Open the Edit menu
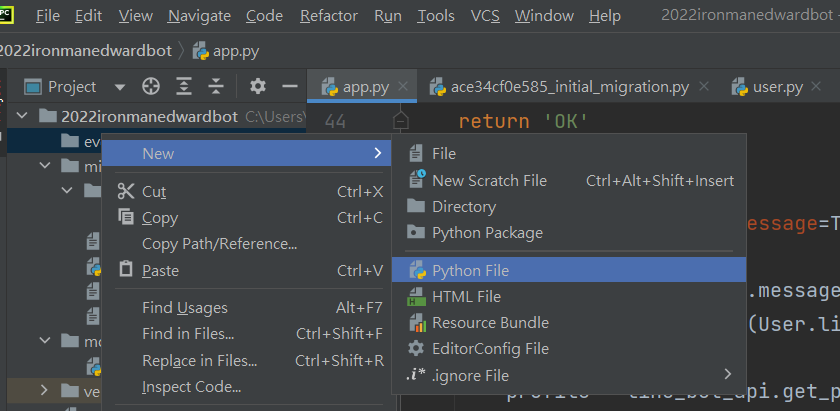Screen dimensions: 840x411 pyautogui.click(x=88, y=16)
